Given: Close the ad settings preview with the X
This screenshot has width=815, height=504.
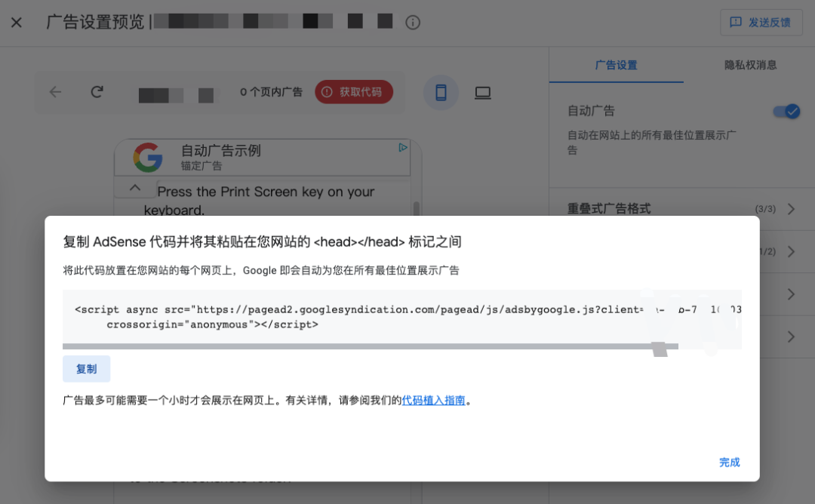Looking at the screenshot, I should tap(17, 22).
